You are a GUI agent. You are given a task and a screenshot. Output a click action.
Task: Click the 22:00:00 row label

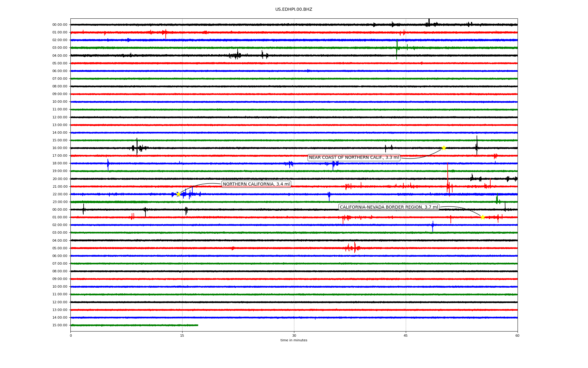60,194
